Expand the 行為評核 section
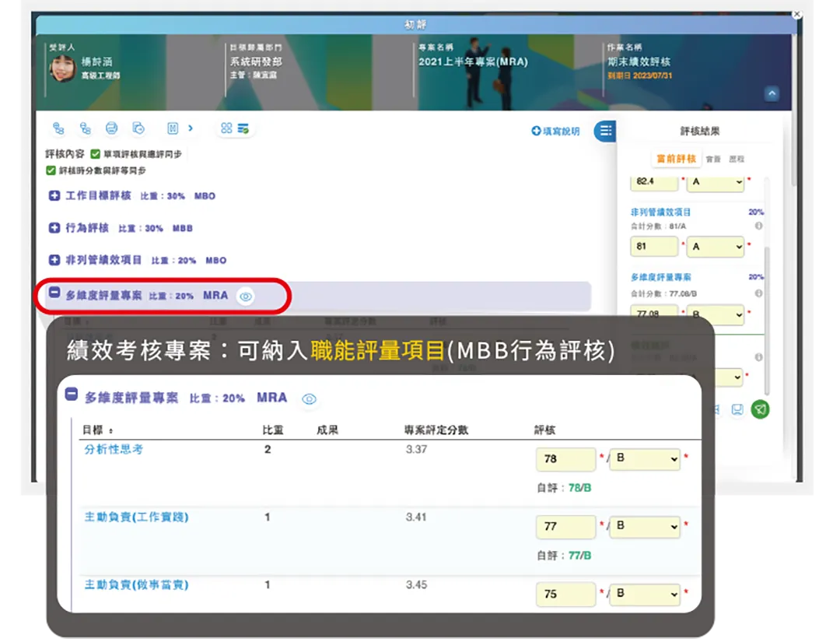This screenshot has width=840, height=642. [54, 228]
